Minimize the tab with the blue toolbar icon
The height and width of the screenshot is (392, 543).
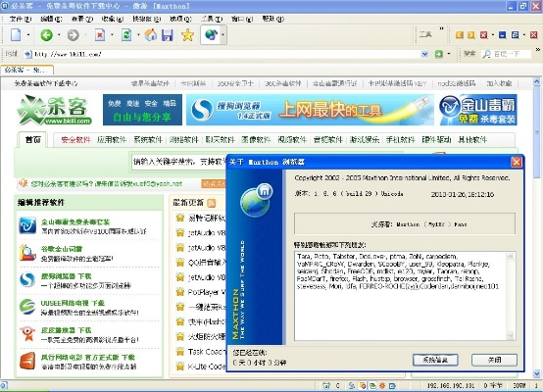[x=503, y=34]
